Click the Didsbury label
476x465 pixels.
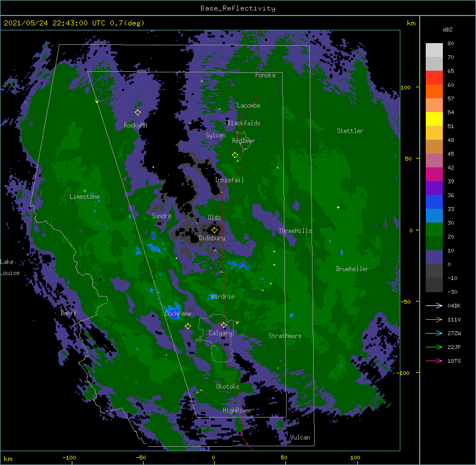pos(212,238)
